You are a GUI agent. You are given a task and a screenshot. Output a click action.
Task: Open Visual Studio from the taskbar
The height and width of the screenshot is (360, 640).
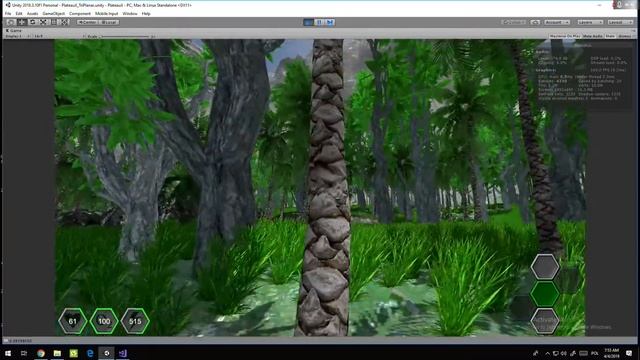coord(123,353)
